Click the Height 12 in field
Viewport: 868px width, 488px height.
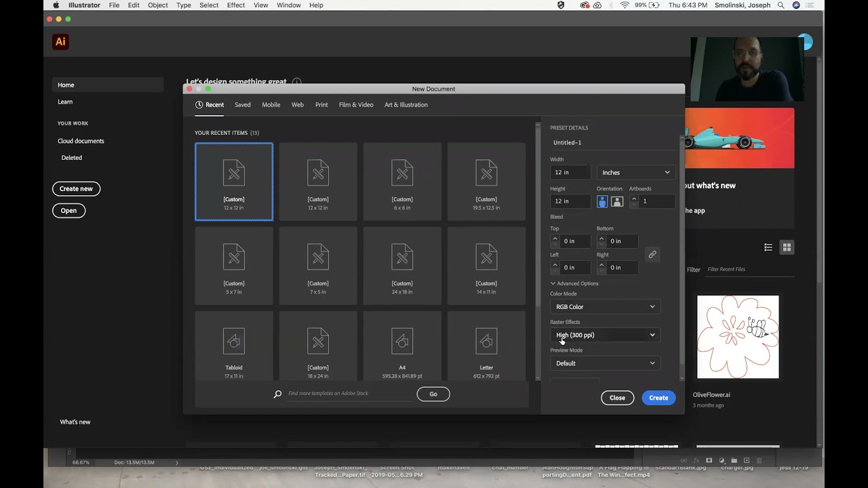coord(570,201)
